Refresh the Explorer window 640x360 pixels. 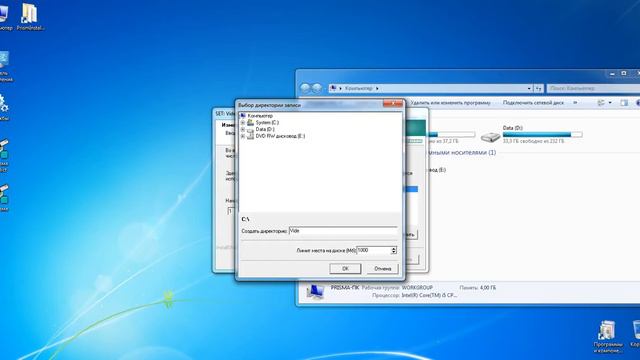coord(539,88)
